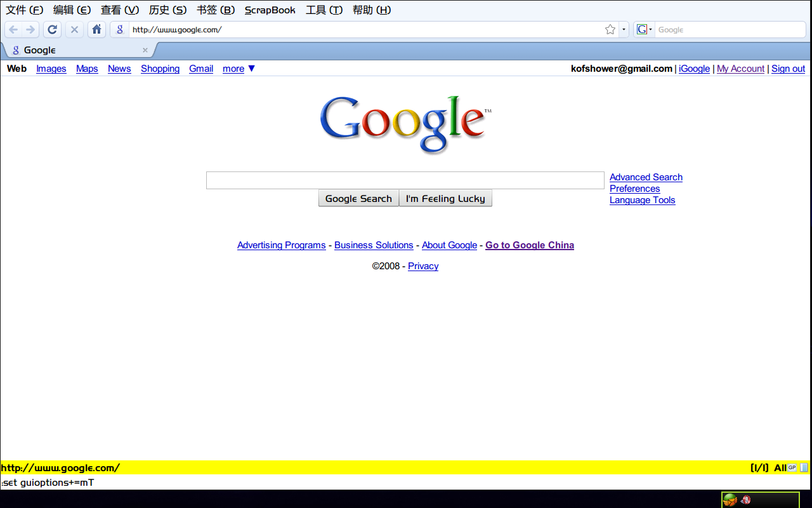Click the Forward navigation arrow

(x=30, y=30)
